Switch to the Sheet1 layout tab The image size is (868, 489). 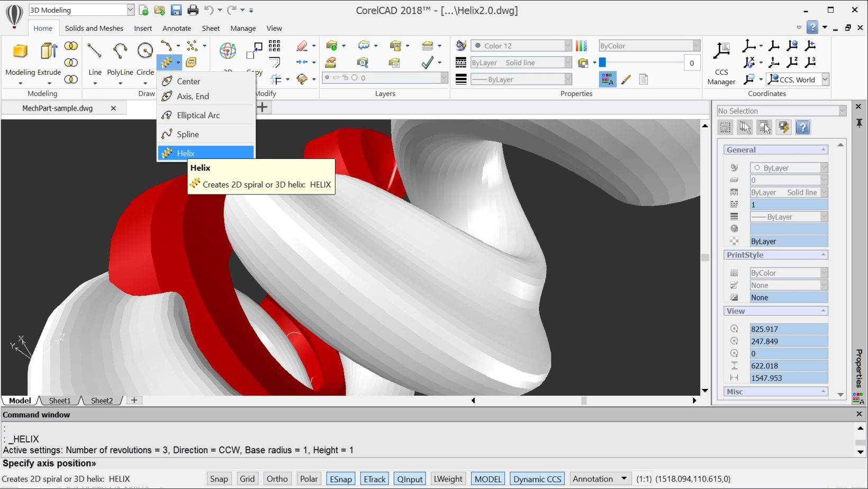tap(59, 401)
